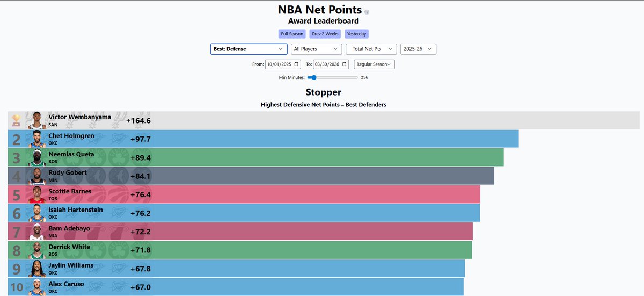Click the TOR team label under Scottie Barnes
The height and width of the screenshot is (296, 644).
[x=53, y=199]
